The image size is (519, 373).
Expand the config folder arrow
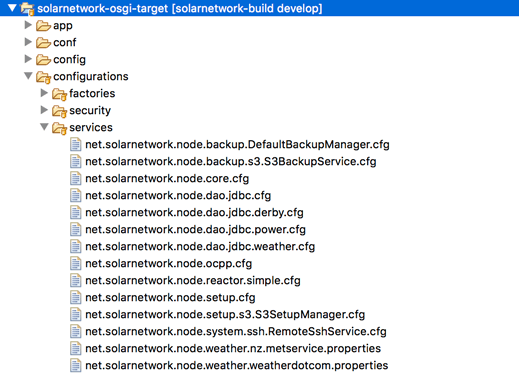pos(28,59)
